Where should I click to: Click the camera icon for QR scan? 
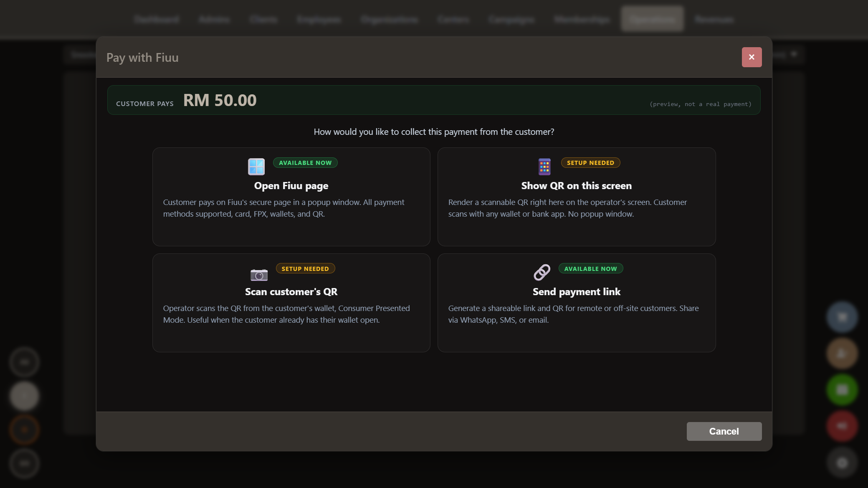click(259, 275)
